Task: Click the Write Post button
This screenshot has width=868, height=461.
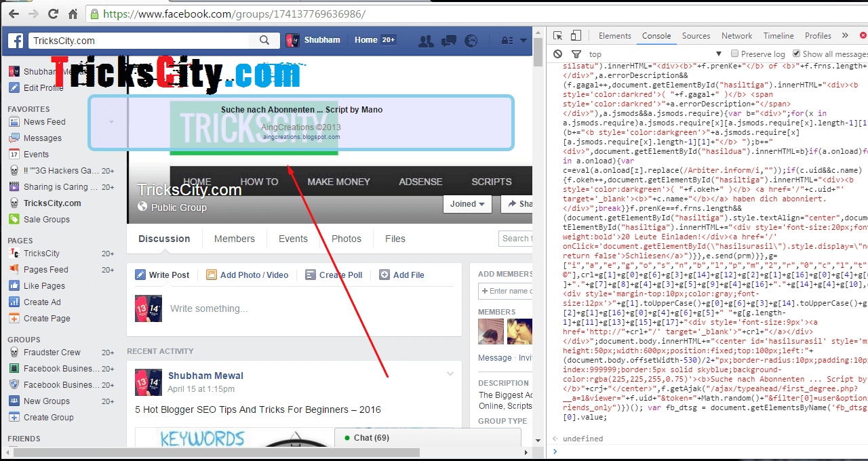Action: tap(163, 275)
